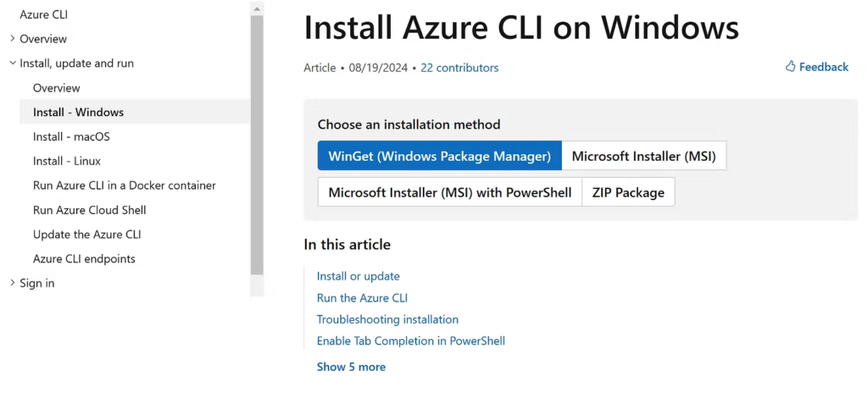Image resolution: width=868 pixels, height=393 pixels.
Task: Open Enable Tab Completion in PowerShell link
Action: point(411,341)
